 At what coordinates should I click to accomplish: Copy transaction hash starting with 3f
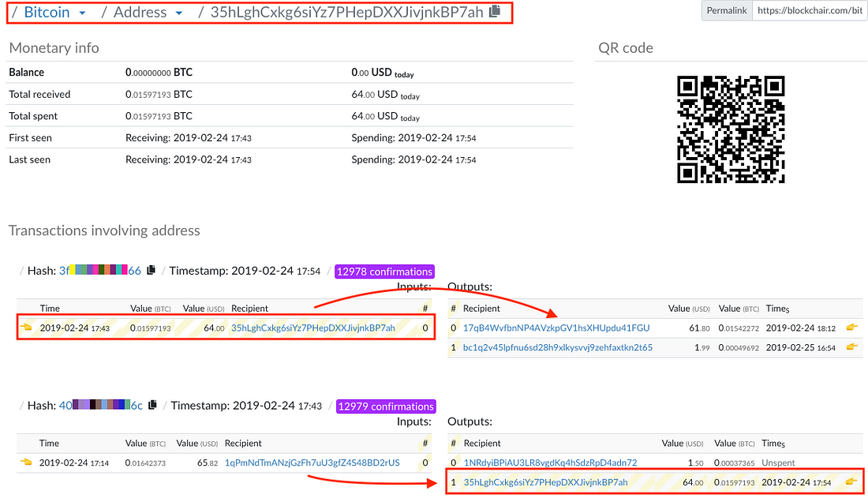click(151, 270)
